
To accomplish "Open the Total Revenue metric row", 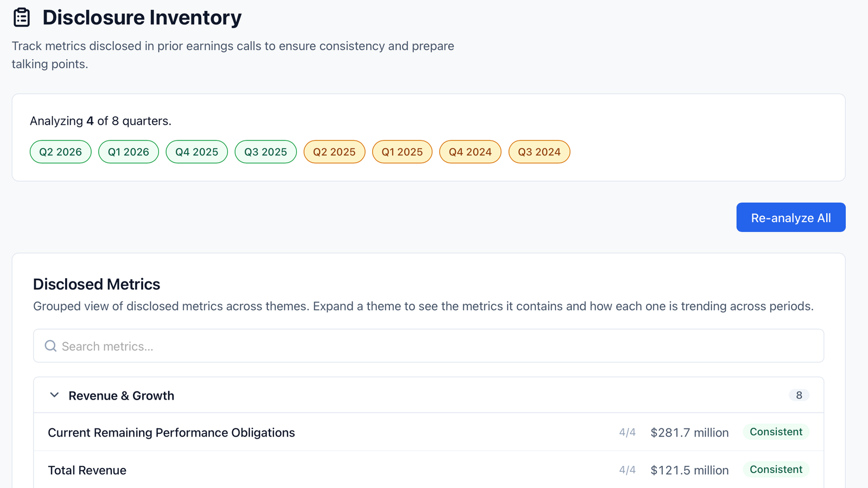I will click(x=429, y=470).
